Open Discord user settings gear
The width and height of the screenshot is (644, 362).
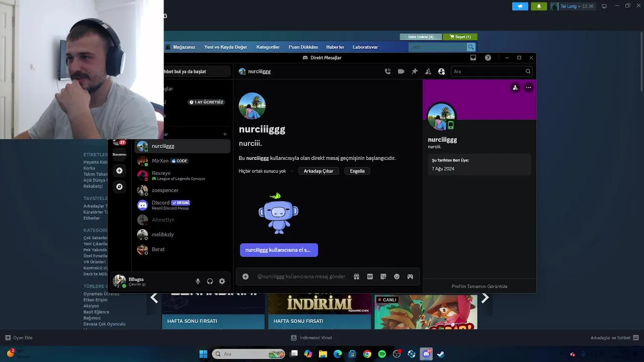(222, 282)
